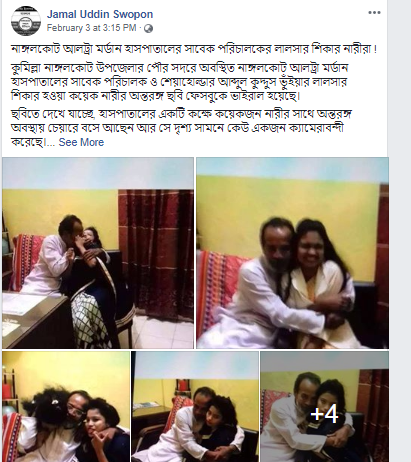Visit Jamal Uddin Swopon's profile name
411x462 pixels.
[x=100, y=14]
